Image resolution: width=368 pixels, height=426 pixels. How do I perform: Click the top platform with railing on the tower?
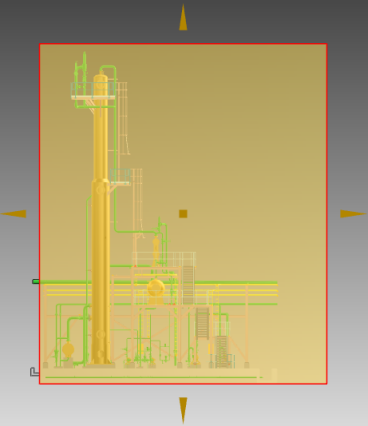tap(93, 91)
